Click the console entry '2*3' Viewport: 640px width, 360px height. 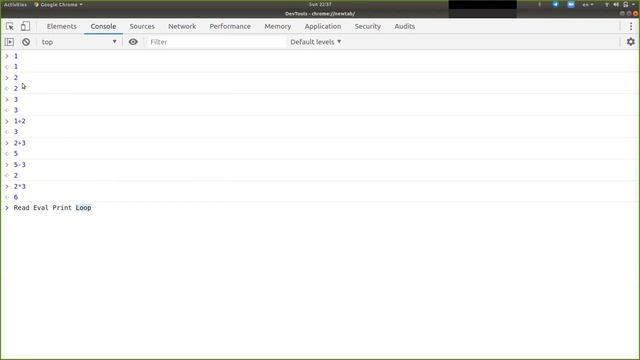pos(20,186)
